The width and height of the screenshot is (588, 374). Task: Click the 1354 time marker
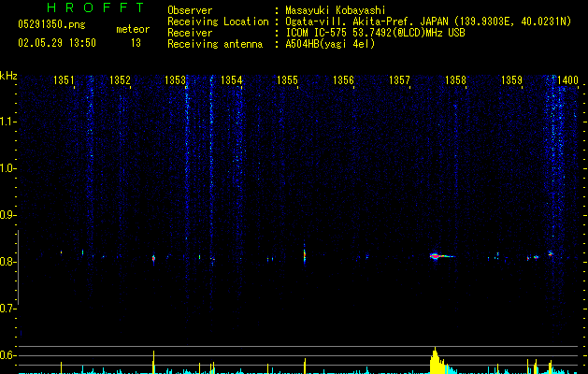232,80
